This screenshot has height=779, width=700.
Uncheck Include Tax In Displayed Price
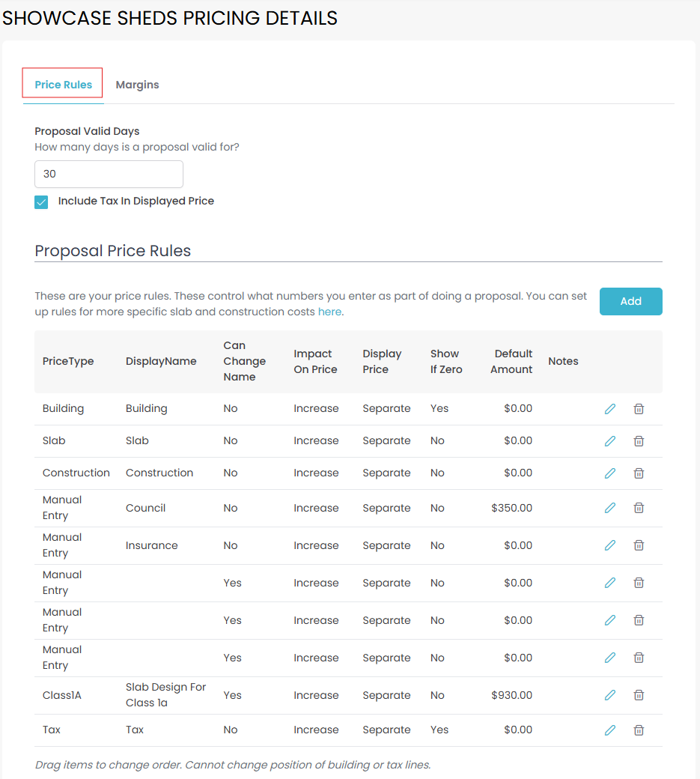pos(41,202)
